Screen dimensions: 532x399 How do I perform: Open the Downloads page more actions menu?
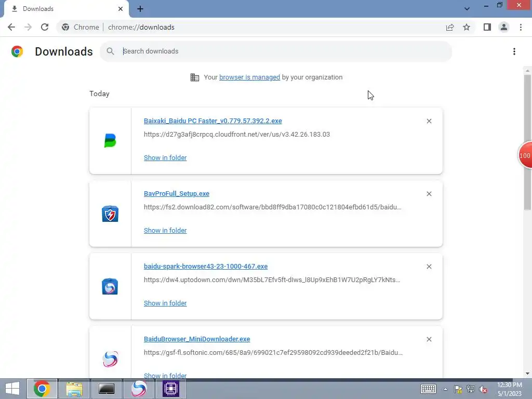514,51
